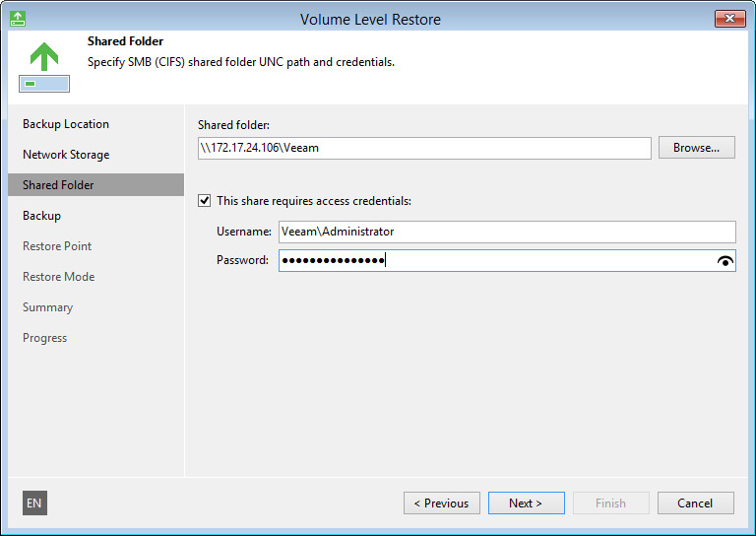Viewport: 756px width, 536px height.
Task: Go to the Network Storage step
Action: 66,155
